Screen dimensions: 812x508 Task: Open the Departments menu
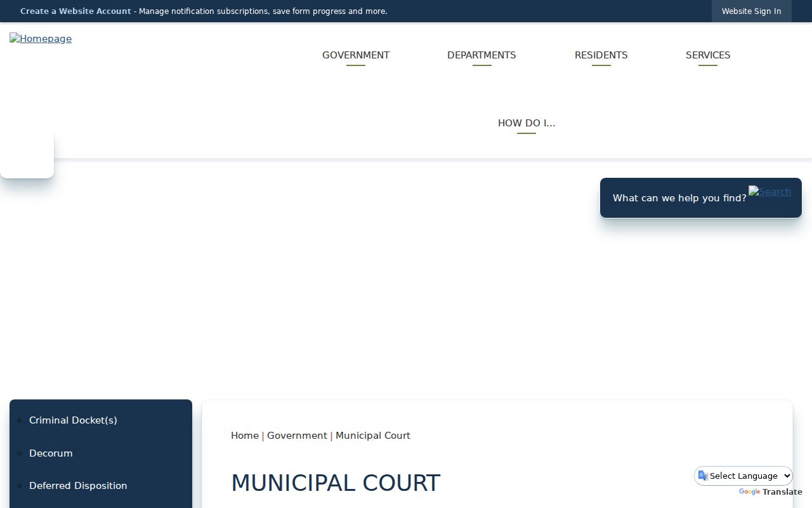coord(481,55)
